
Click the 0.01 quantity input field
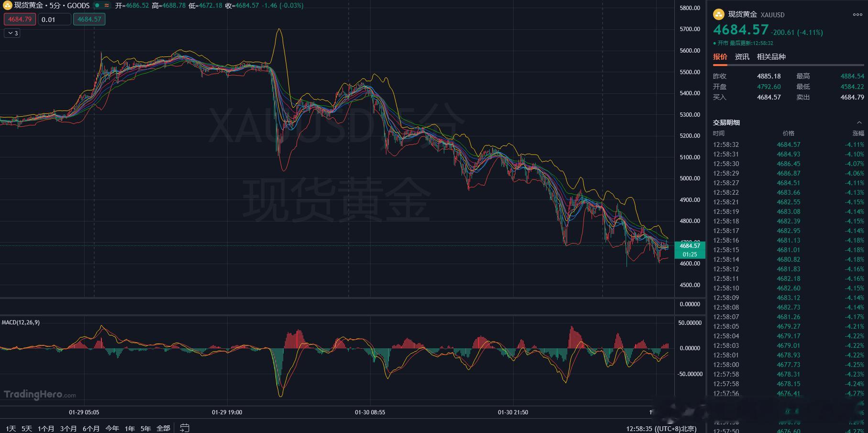tap(54, 19)
